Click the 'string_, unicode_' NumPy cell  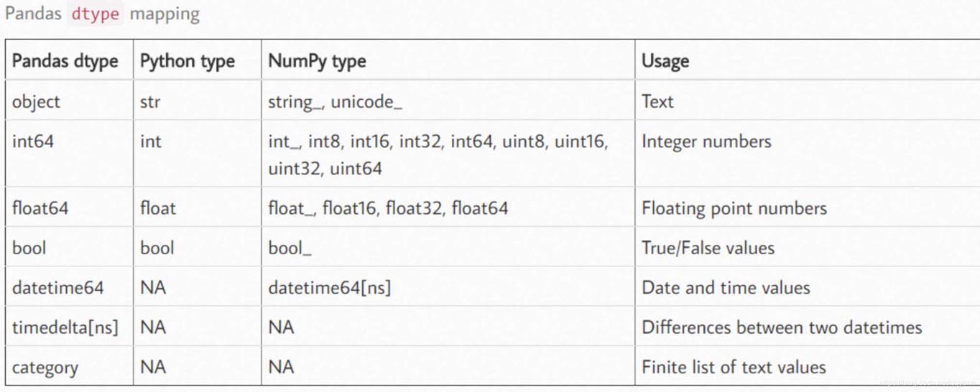click(335, 102)
